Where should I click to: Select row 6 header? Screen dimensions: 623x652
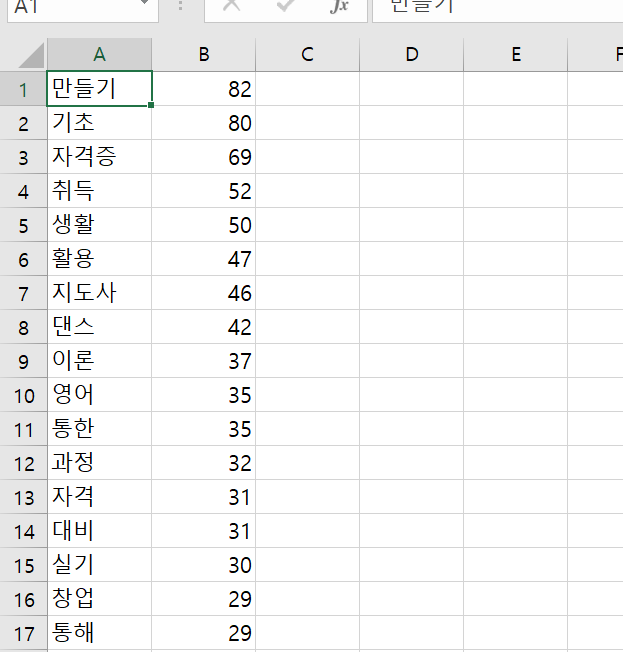point(23,259)
